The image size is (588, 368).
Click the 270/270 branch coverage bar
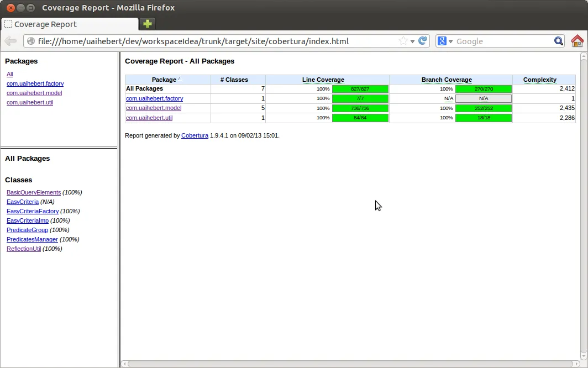(x=484, y=89)
